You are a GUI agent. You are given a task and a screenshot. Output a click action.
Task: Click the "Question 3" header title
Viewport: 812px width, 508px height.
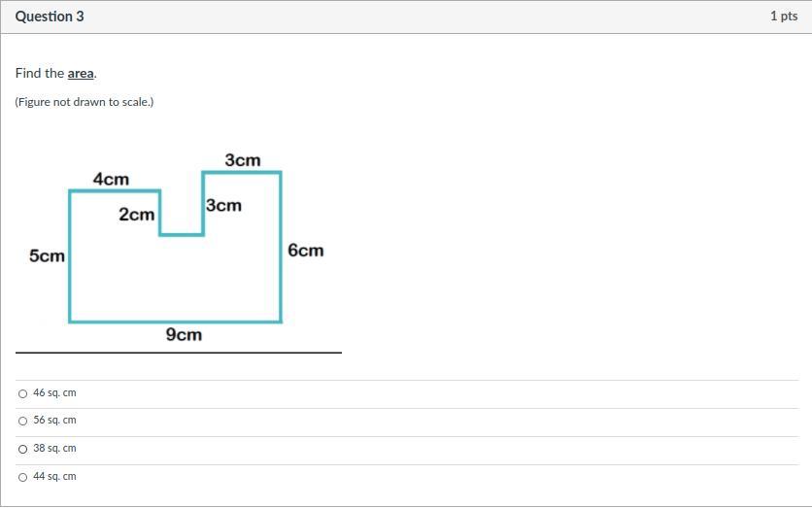pos(50,17)
